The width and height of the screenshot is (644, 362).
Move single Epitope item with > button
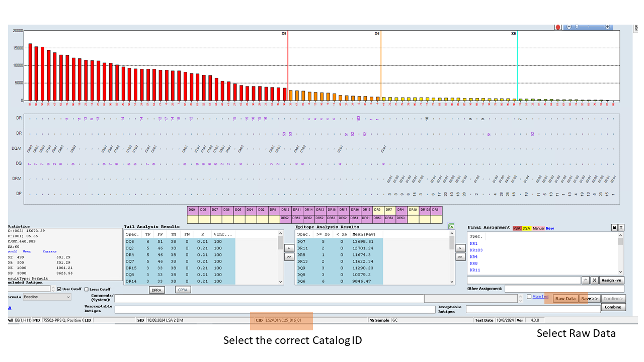pos(460,248)
